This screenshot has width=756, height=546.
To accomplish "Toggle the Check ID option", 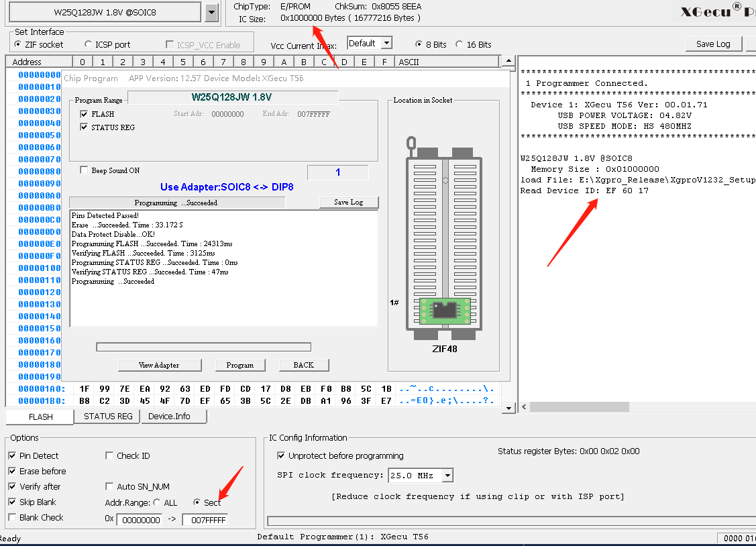I will pos(110,456).
